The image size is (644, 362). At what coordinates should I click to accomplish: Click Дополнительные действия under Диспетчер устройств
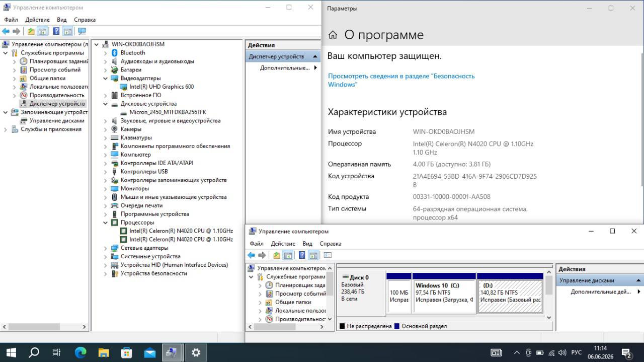click(285, 68)
